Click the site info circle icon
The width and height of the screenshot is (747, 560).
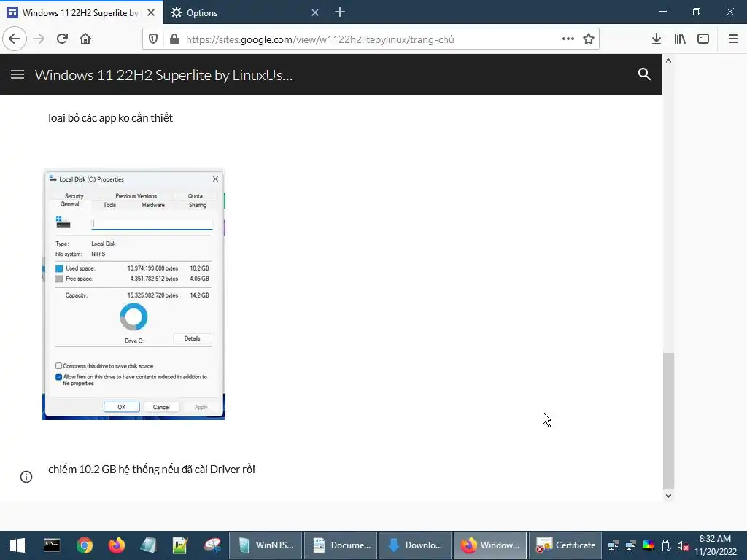(26, 477)
